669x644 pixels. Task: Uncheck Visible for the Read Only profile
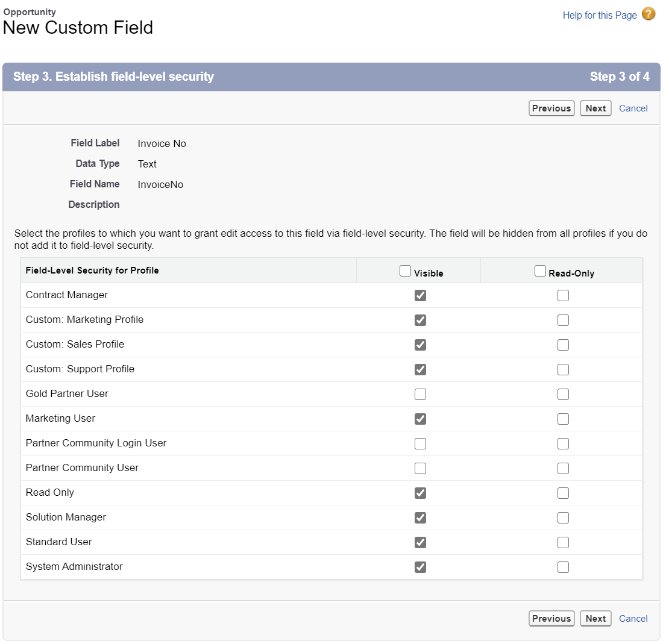tap(421, 493)
